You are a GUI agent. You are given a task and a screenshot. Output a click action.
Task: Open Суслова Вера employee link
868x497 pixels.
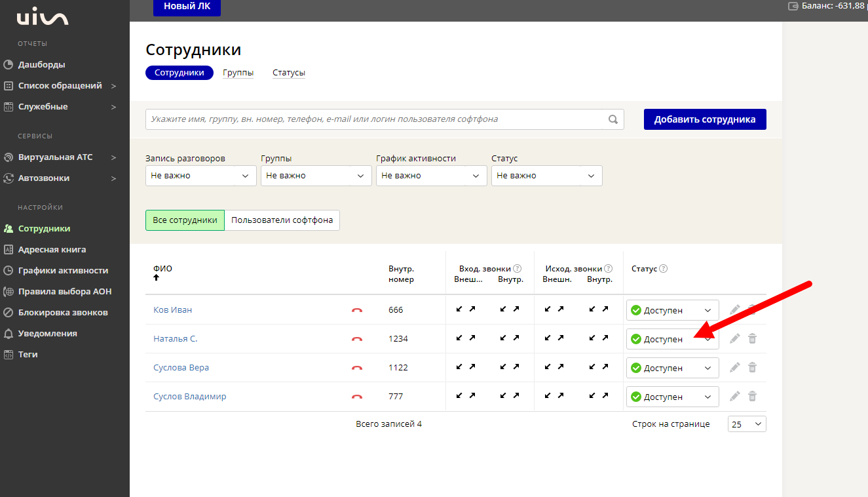click(x=181, y=368)
